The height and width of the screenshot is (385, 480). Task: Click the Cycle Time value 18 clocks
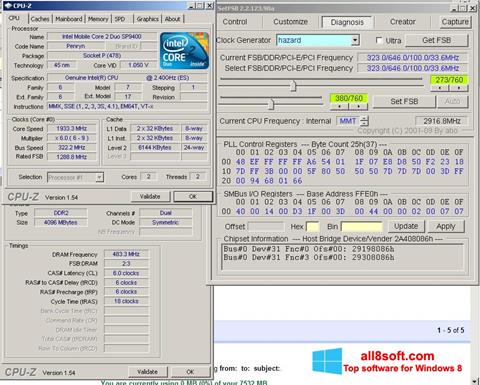click(x=126, y=301)
